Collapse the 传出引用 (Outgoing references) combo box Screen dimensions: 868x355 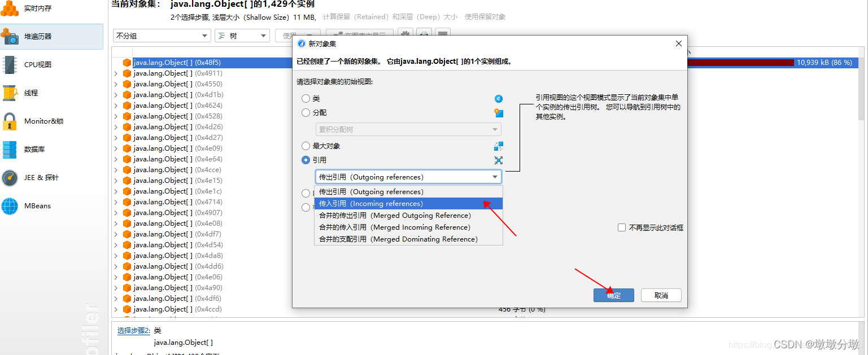tap(408, 177)
